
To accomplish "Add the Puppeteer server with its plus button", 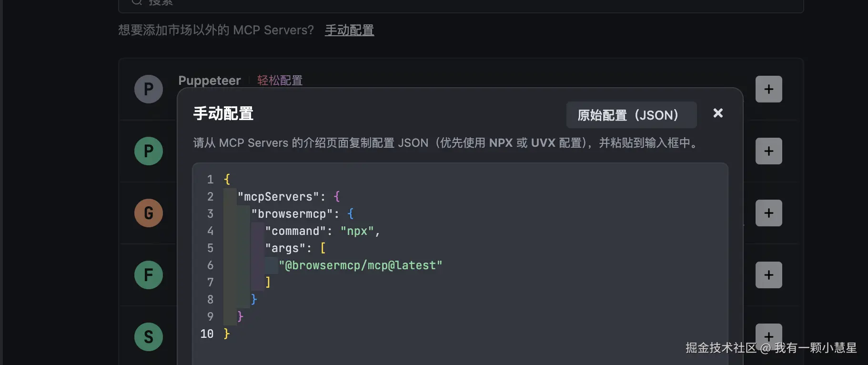I will pyautogui.click(x=768, y=89).
